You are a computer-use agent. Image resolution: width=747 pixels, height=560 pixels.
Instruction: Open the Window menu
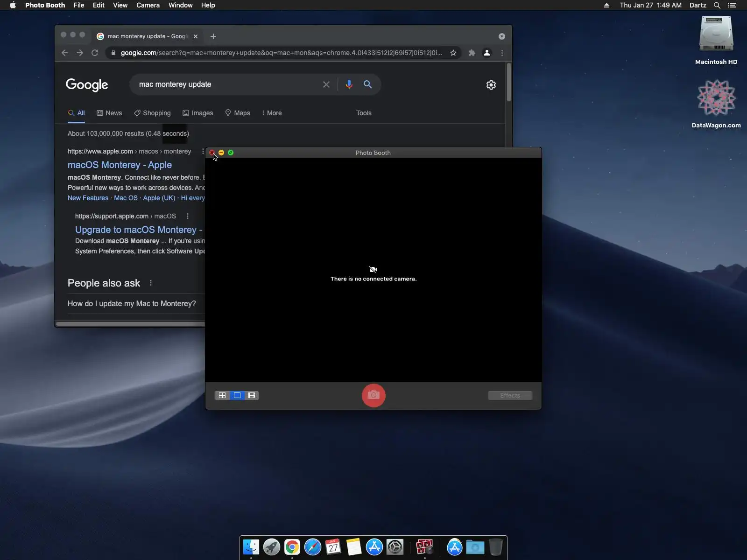tap(181, 5)
